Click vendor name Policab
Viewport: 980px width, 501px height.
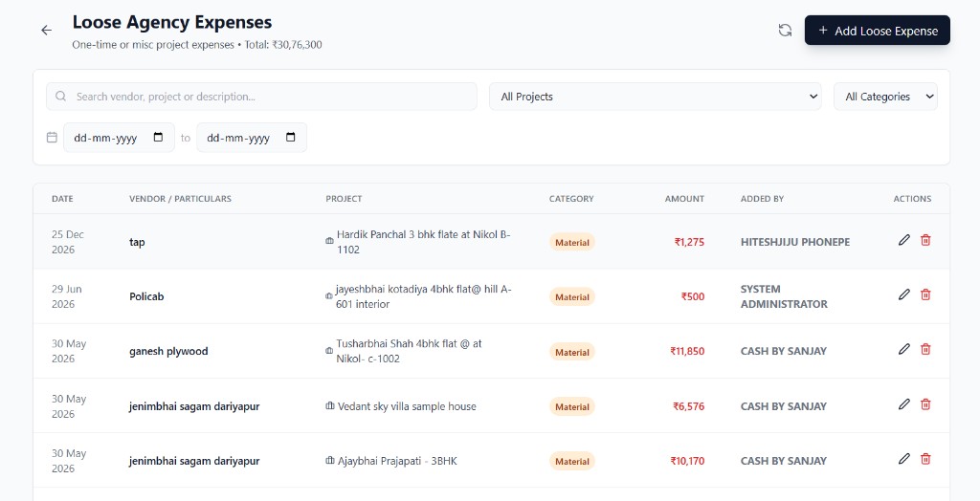tap(146, 296)
